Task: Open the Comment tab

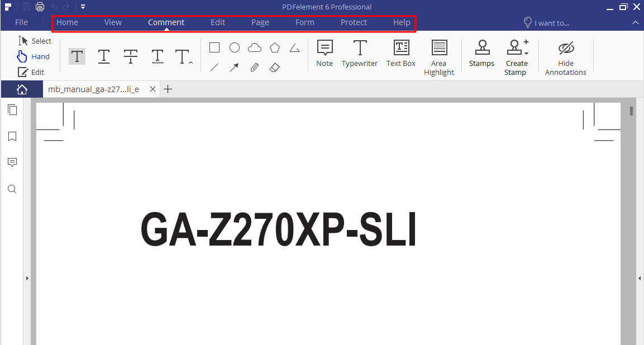Action: 166,22
